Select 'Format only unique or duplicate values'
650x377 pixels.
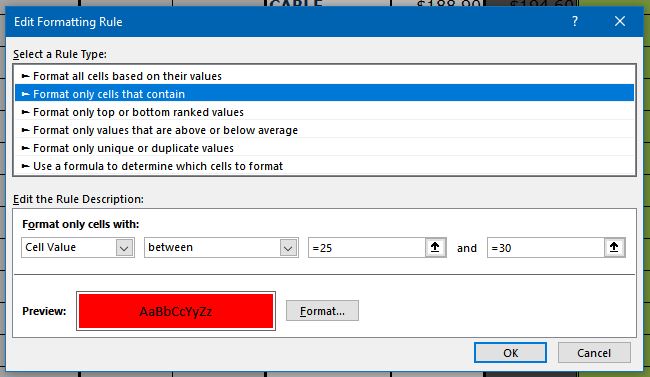point(324,148)
